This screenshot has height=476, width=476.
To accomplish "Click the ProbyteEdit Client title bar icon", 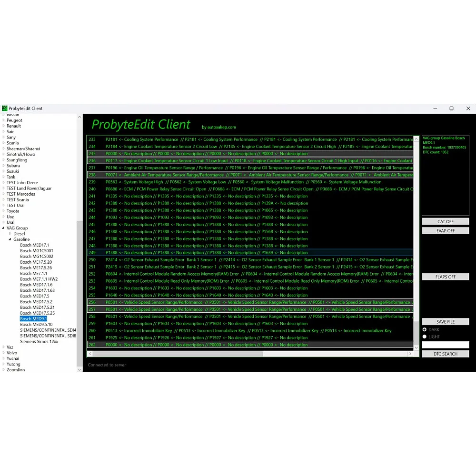I will (5, 109).
